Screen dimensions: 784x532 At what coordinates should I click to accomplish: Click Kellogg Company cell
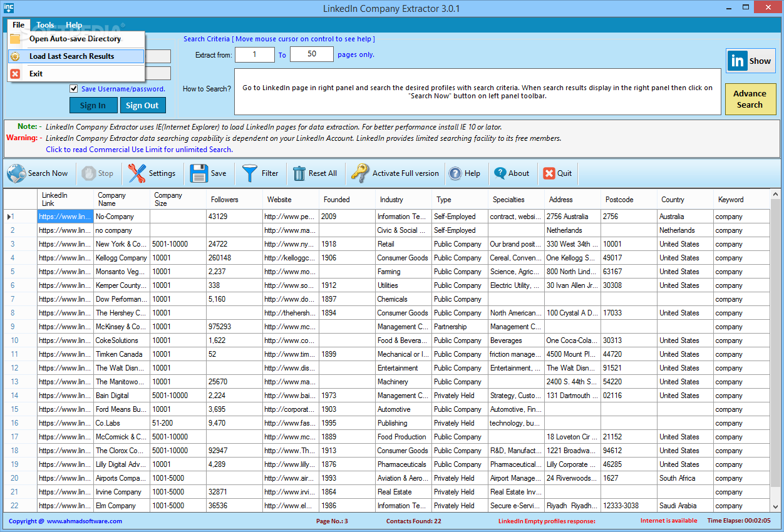[x=122, y=258]
